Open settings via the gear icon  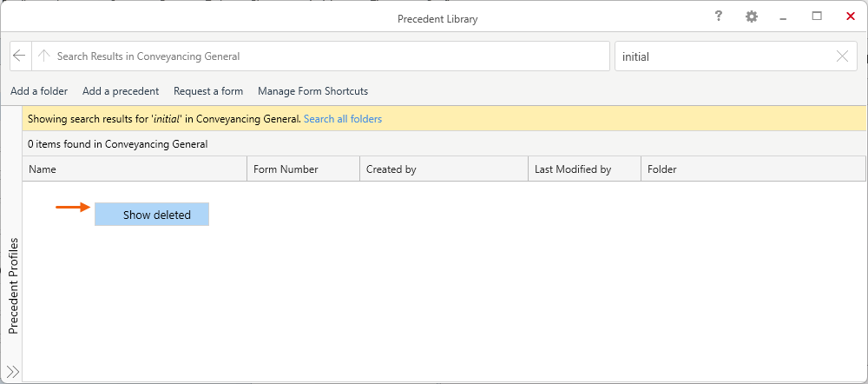point(751,17)
